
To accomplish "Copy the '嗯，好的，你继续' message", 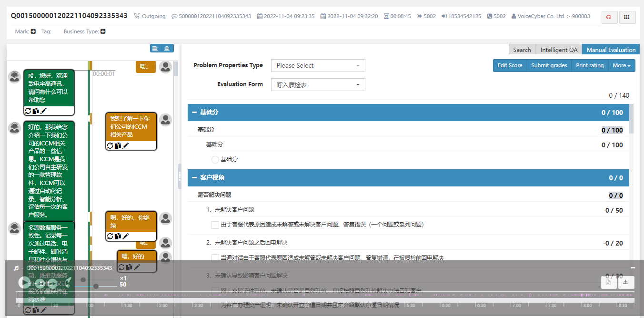I will coord(118,236).
